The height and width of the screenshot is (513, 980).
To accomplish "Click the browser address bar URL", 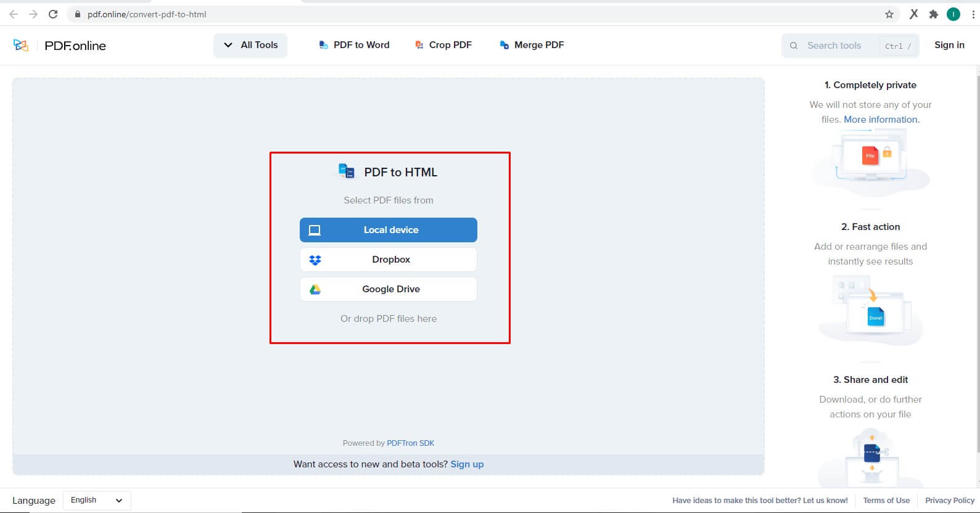I will pyautogui.click(x=147, y=14).
